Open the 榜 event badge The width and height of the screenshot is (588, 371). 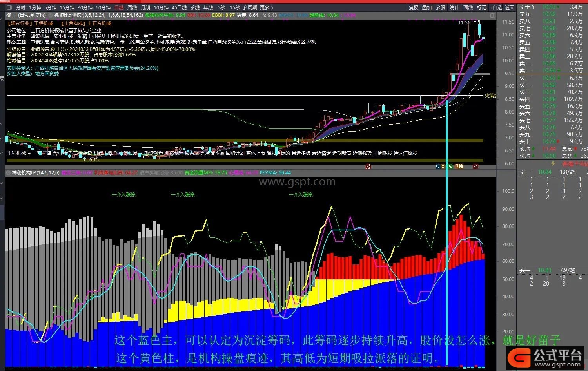(461, 166)
